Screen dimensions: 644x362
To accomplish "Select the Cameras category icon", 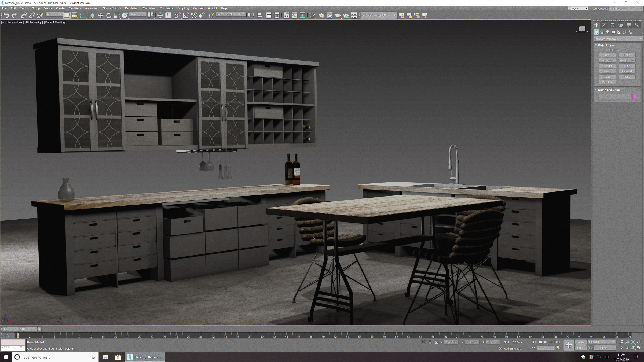I will 613,32.
